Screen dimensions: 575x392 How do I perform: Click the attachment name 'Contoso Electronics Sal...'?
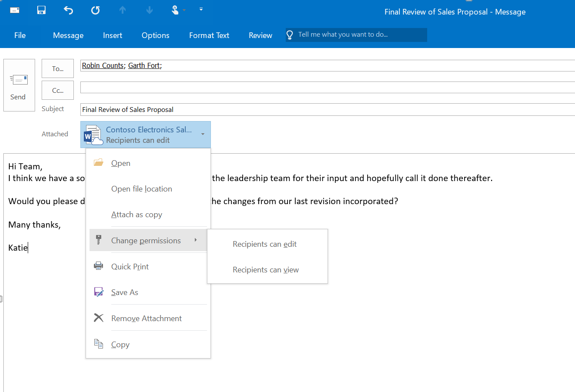pos(149,129)
